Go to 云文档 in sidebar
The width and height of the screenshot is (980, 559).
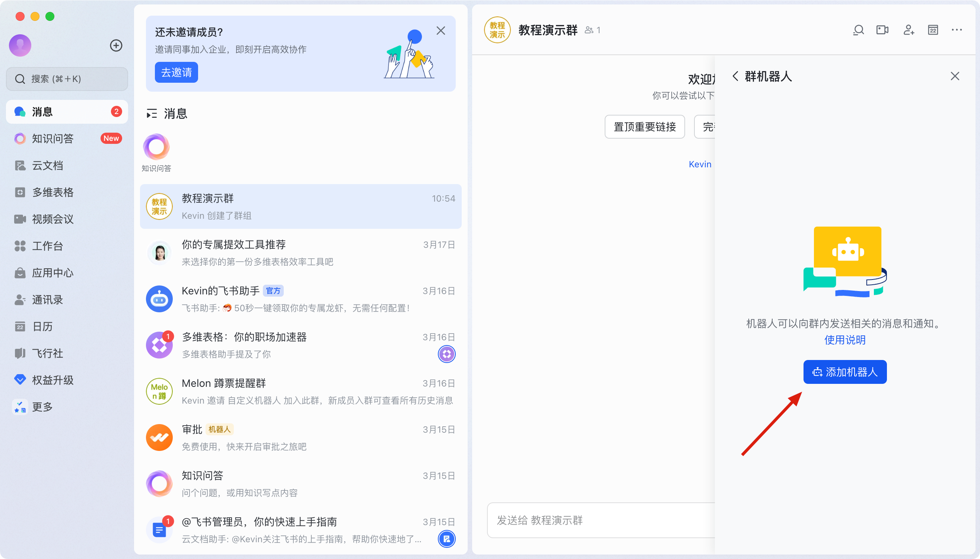pyautogui.click(x=67, y=165)
